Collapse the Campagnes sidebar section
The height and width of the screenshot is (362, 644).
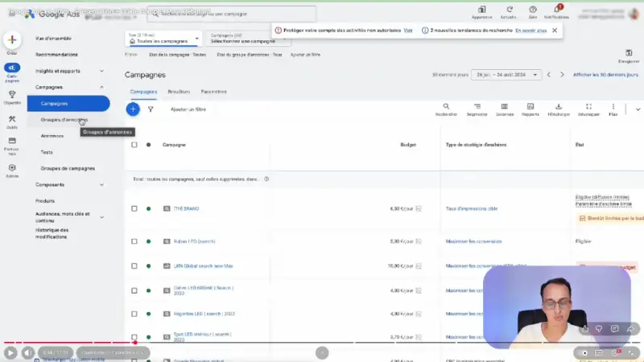(x=101, y=87)
